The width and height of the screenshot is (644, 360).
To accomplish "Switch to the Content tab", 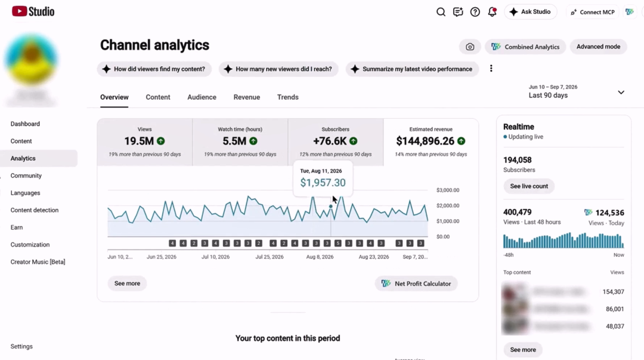I will [157, 97].
